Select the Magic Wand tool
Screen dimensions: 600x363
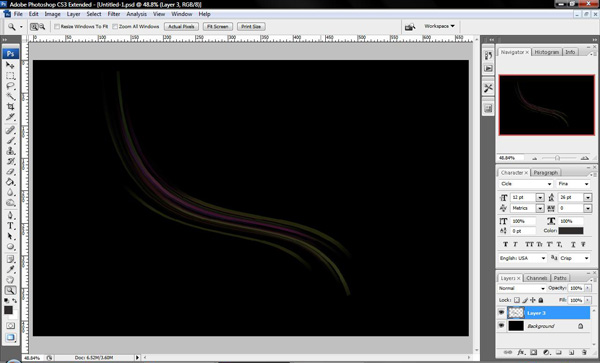10,96
